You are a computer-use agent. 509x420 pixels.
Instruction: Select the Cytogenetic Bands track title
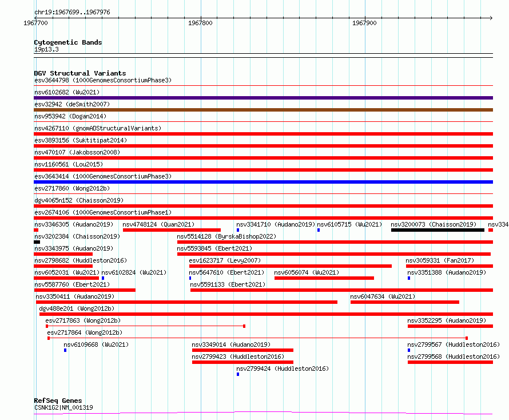click(68, 42)
